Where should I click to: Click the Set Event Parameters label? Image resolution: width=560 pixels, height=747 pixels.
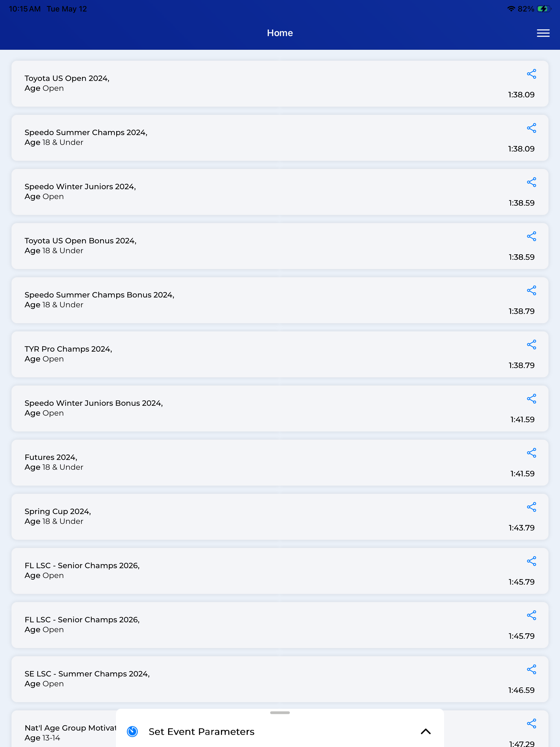201,731
